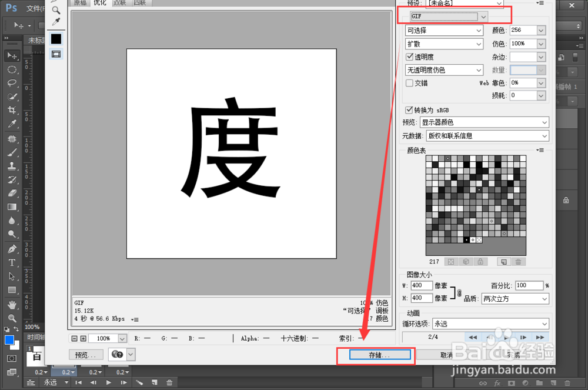The image size is (588, 390).
Task: Click the black foreground color swatch
Action: [x=56, y=38]
